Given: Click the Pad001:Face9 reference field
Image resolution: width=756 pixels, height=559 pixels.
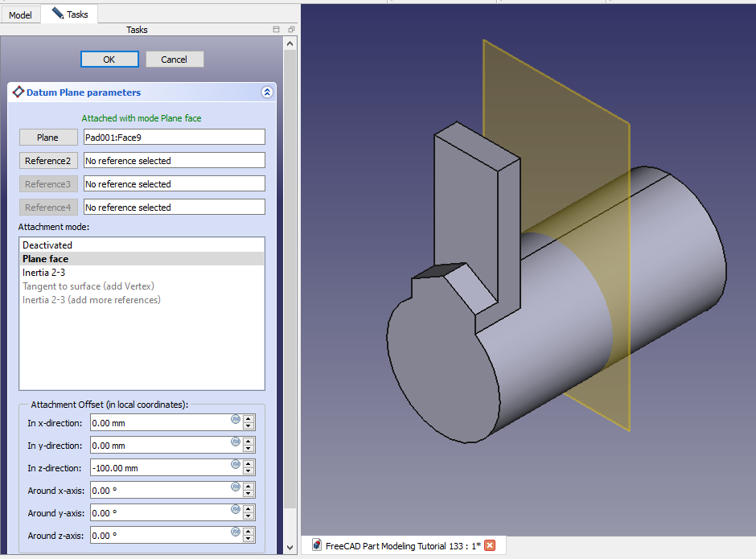Looking at the screenshot, I should pyautogui.click(x=174, y=138).
